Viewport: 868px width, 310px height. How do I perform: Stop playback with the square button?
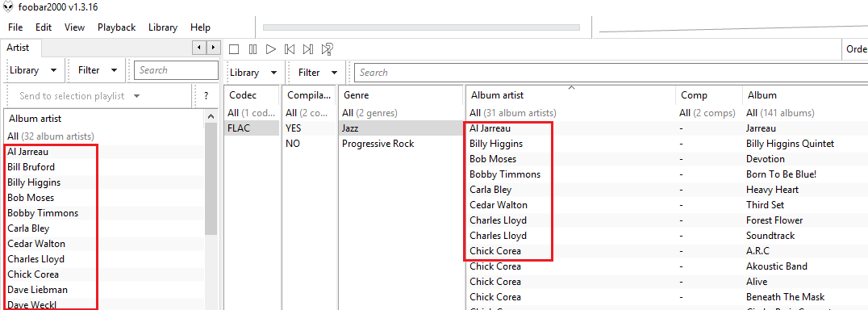[x=234, y=49]
